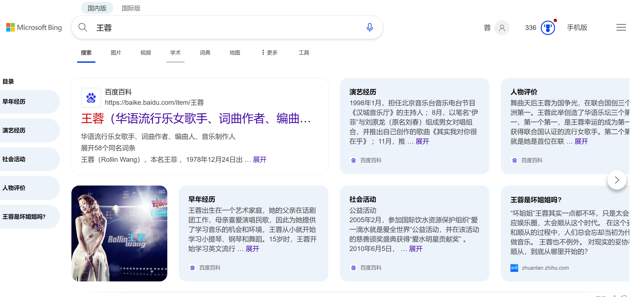644x297 pixels.
Task: Activate the microphone voice search
Action: [x=370, y=28]
